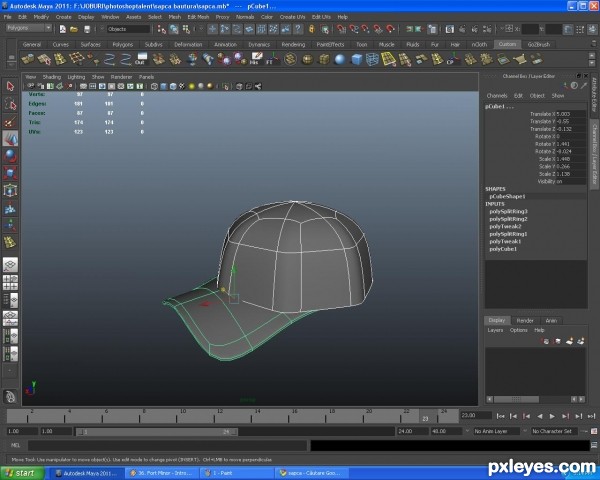Click the lock selection padlock icon
Screen dimensions: 600x480
coord(312,29)
